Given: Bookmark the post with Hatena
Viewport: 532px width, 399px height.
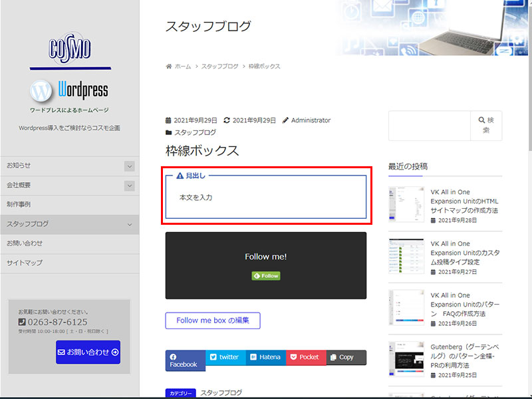Looking at the screenshot, I should (265, 357).
